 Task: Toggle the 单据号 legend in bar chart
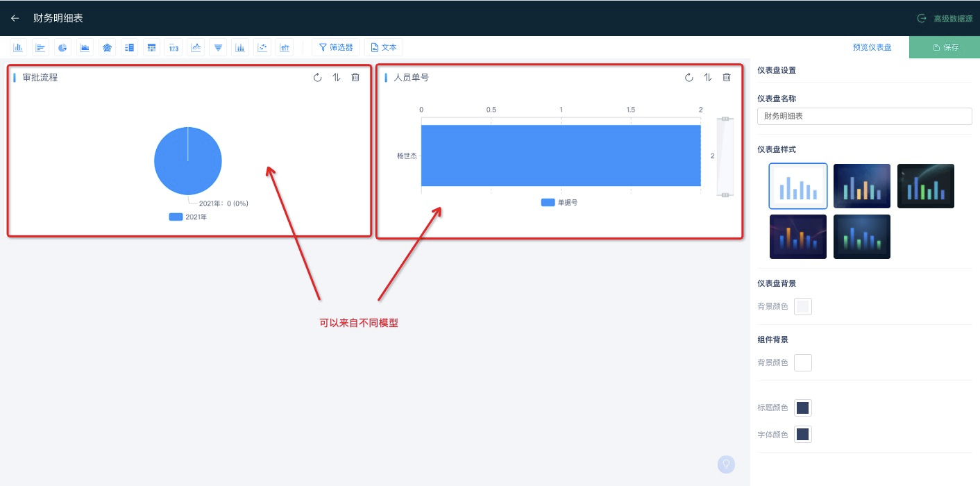(x=559, y=203)
